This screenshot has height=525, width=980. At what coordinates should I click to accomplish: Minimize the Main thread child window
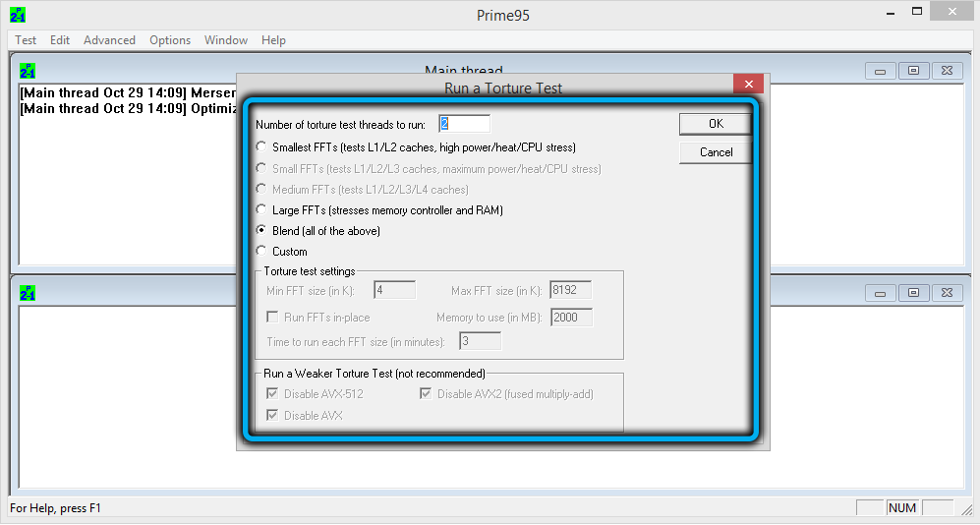tap(880, 71)
